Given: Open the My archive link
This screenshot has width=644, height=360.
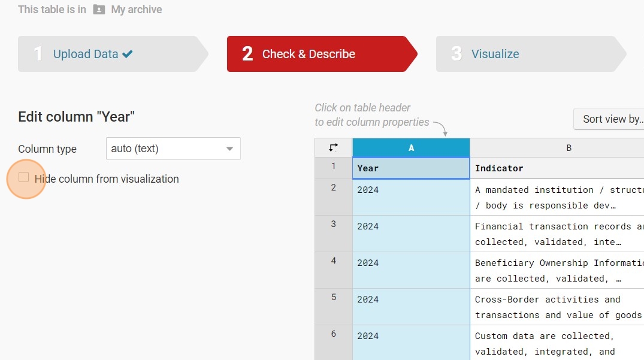Looking at the screenshot, I should point(137,10).
